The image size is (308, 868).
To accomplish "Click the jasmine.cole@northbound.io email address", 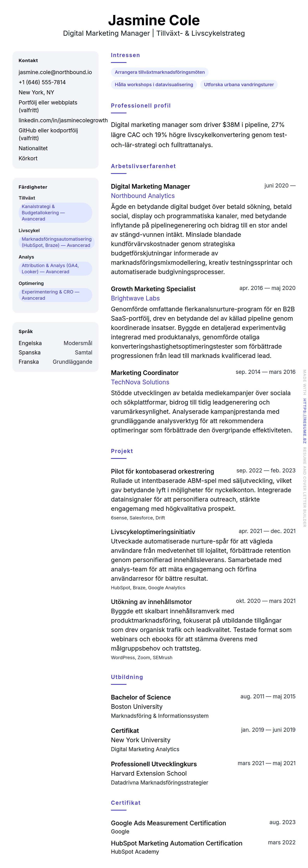I will click(x=55, y=72).
